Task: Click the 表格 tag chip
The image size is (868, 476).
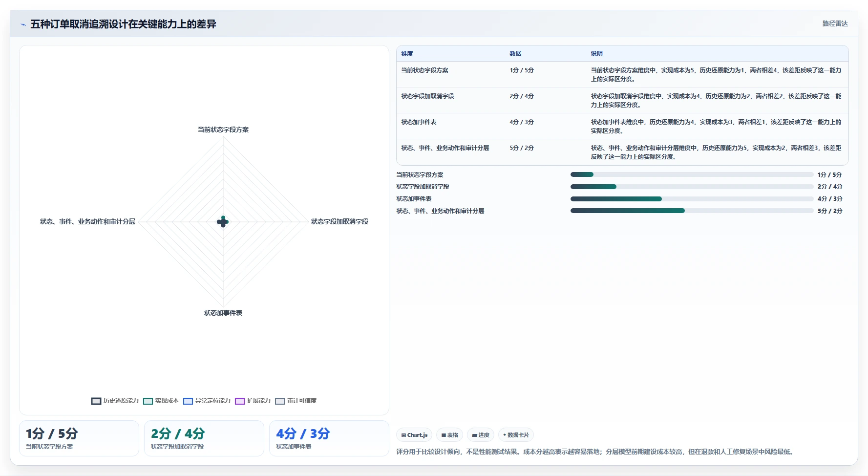Action: click(449, 435)
